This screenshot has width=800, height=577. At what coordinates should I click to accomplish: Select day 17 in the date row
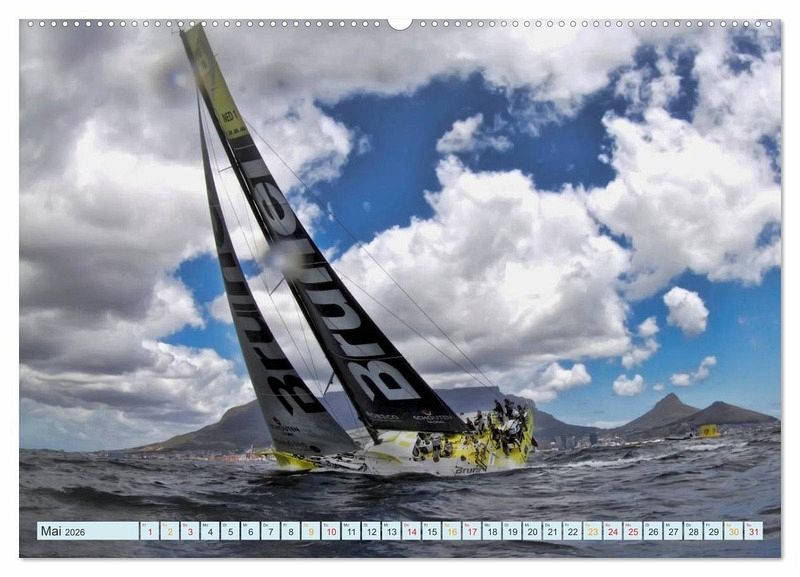[x=471, y=531]
